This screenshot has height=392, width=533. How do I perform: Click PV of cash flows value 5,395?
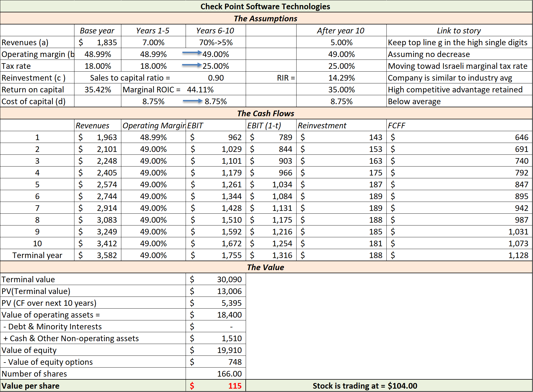point(232,303)
